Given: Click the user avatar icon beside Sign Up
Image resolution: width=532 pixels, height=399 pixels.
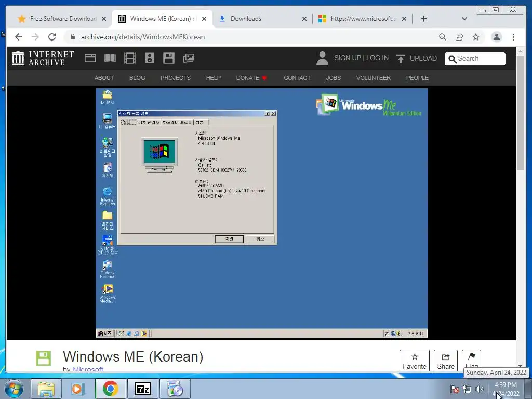Looking at the screenshot, I should tap(322, 58).
